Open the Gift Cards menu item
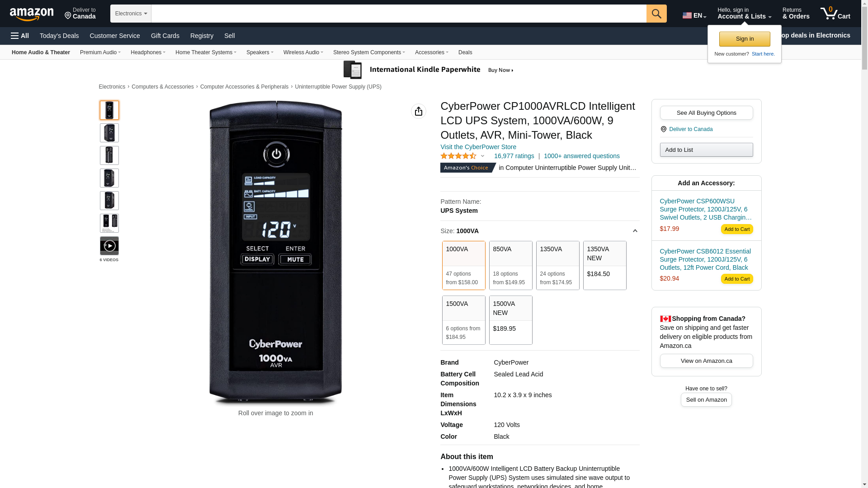 pos(165,36)
